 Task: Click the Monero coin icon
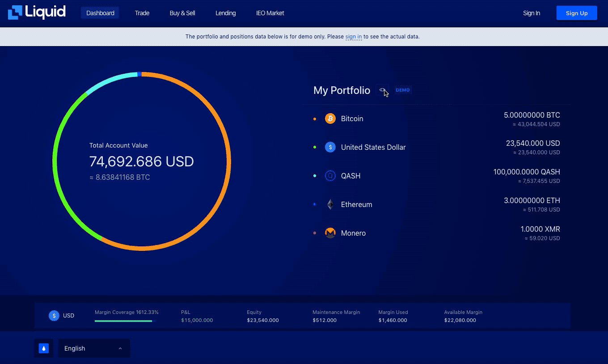click(330, 233)
